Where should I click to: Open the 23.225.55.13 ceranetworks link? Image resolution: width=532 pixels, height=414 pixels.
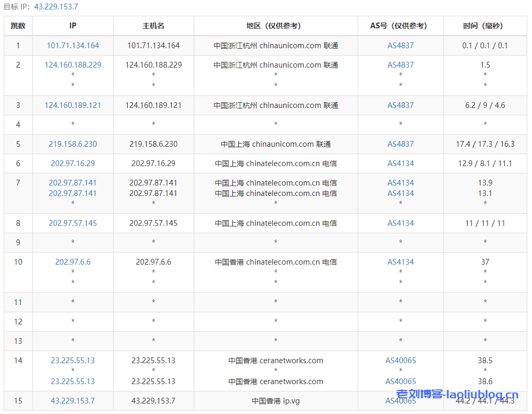pos(73,360)
